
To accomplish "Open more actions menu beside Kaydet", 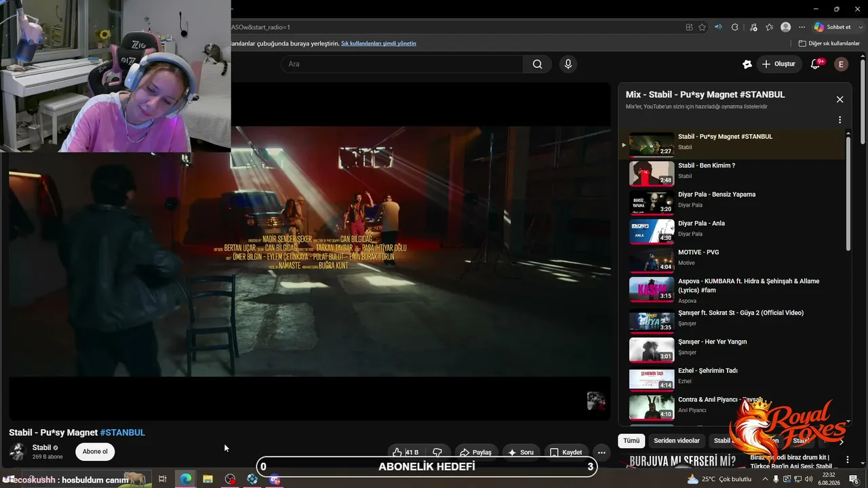I will tap(601, 452).
